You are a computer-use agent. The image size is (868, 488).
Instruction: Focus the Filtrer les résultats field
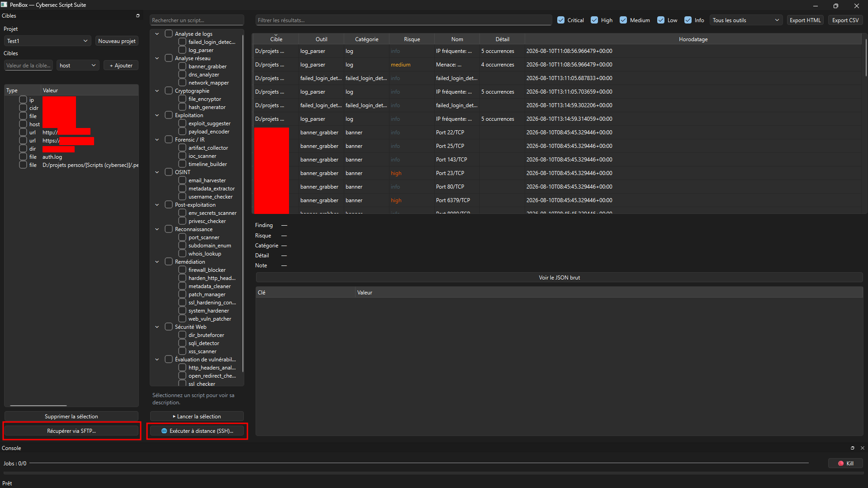click(403, 20)
